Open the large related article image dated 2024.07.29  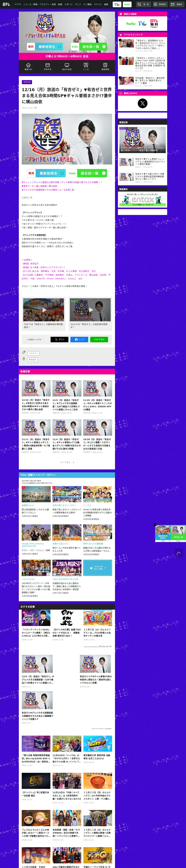tap(142, 140)
